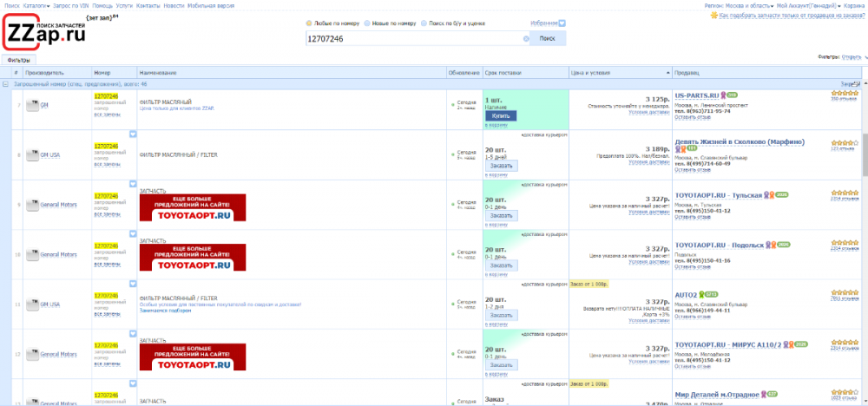Viewport: 868px width, 406px height.
Task: Click the ZZap.ru logo
Action: click(x=45, y=33)
